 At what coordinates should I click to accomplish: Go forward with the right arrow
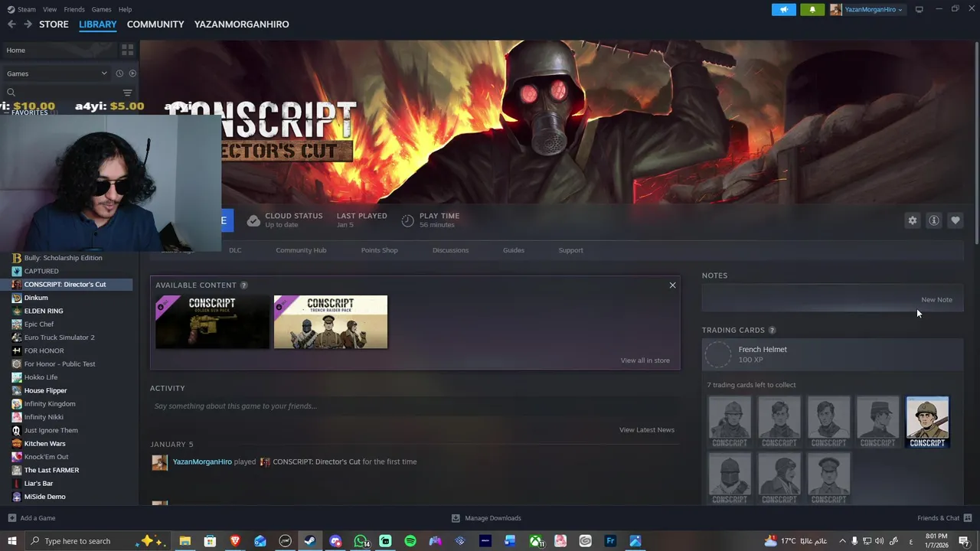[x=28, y=24]
